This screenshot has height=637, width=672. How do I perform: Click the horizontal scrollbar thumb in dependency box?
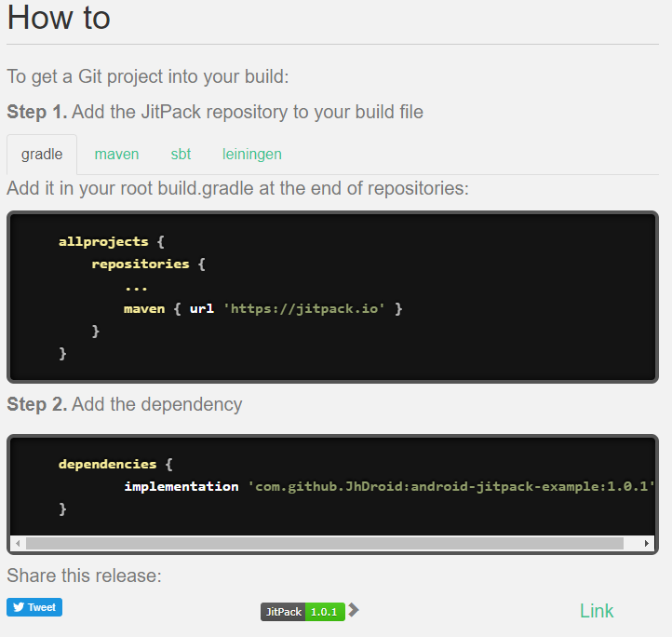[325, 544]
